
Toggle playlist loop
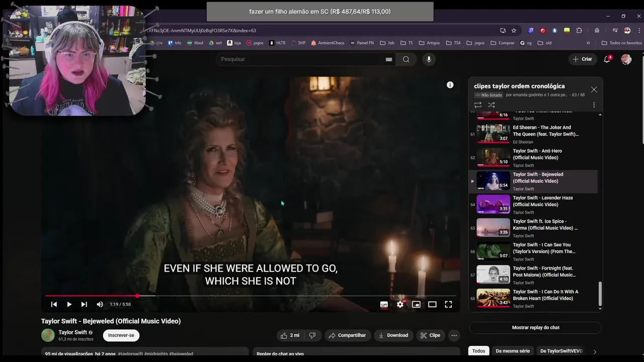coord(478,105)
